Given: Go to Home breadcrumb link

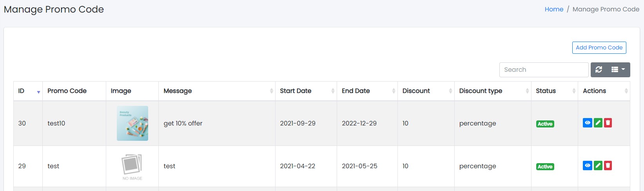Looking at the screenshot, I should (x=554, y=9).
